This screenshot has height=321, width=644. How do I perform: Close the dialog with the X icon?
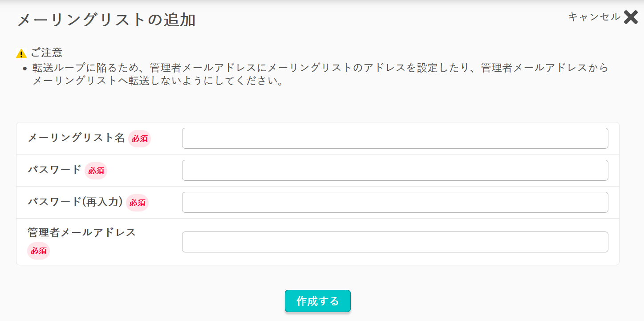tap(631, 17)
